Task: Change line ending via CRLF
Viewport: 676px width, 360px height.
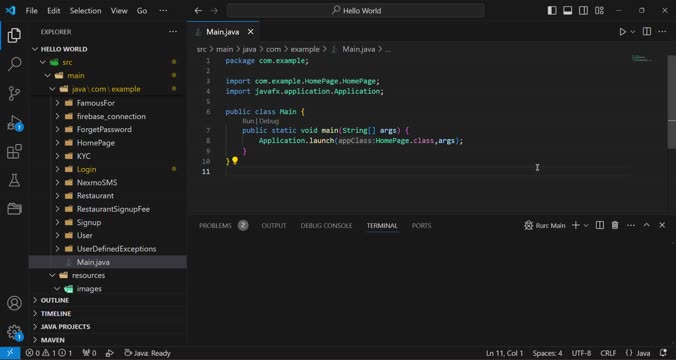Action: 608,353
